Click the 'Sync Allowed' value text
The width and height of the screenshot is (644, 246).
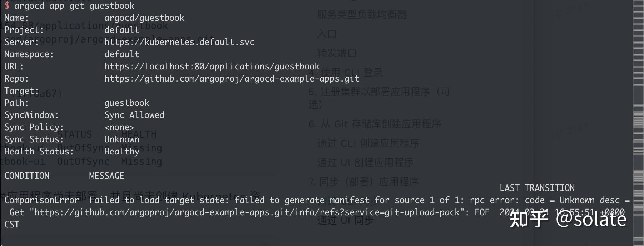tap(134, 115)
